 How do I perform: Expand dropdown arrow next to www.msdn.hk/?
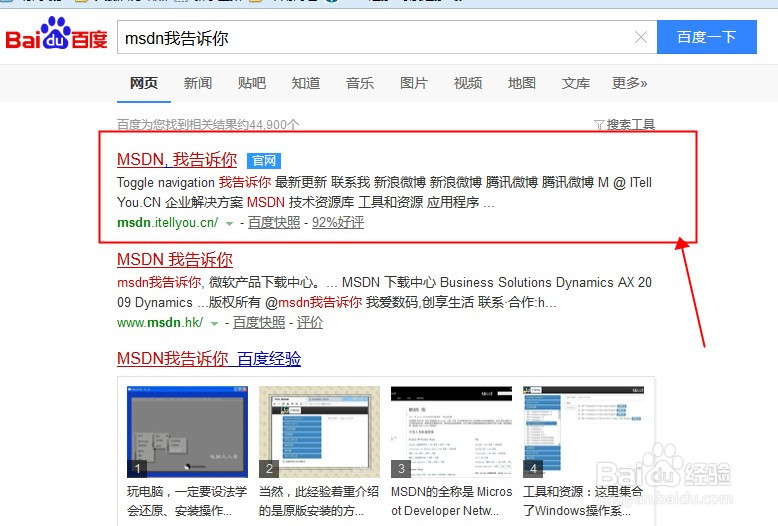[214, 324]
